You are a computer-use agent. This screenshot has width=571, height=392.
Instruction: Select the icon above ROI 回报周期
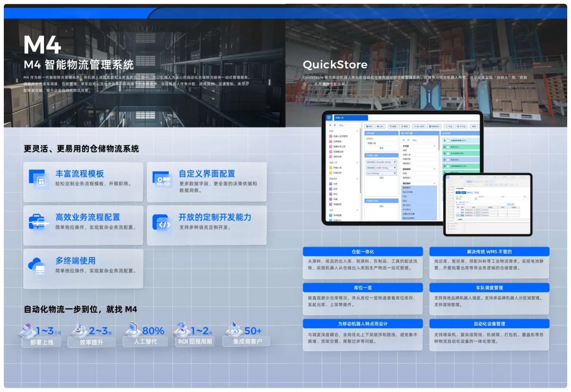coord(182,329)
